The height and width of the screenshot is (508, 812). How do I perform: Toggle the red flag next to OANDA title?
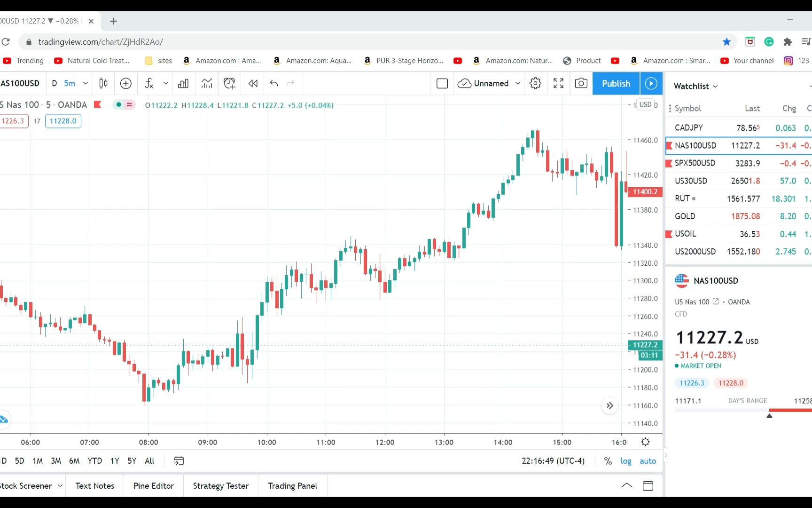tap(98, 104)
